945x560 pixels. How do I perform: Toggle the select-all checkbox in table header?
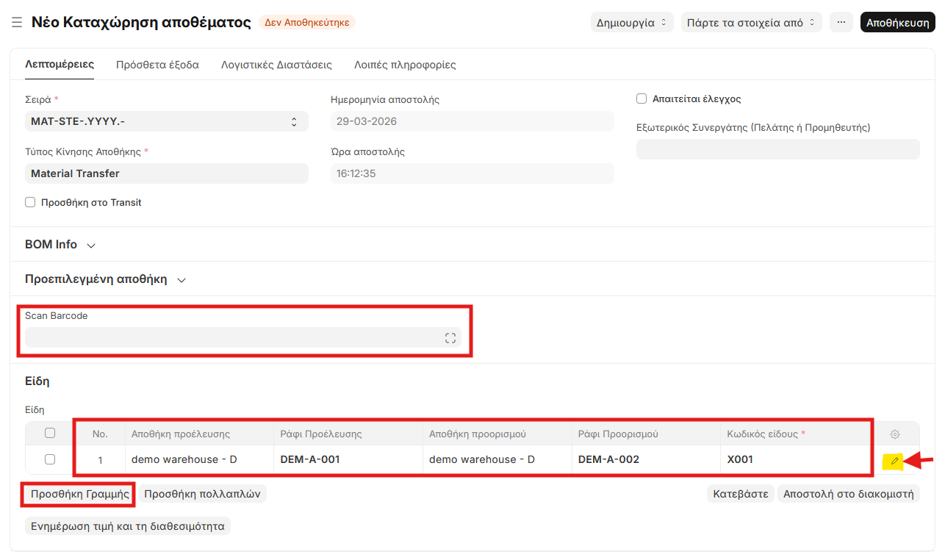(50, 434)
